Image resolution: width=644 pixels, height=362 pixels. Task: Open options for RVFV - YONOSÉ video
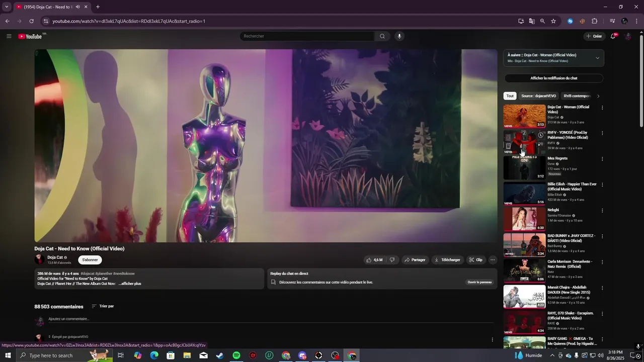pos(602,133)
